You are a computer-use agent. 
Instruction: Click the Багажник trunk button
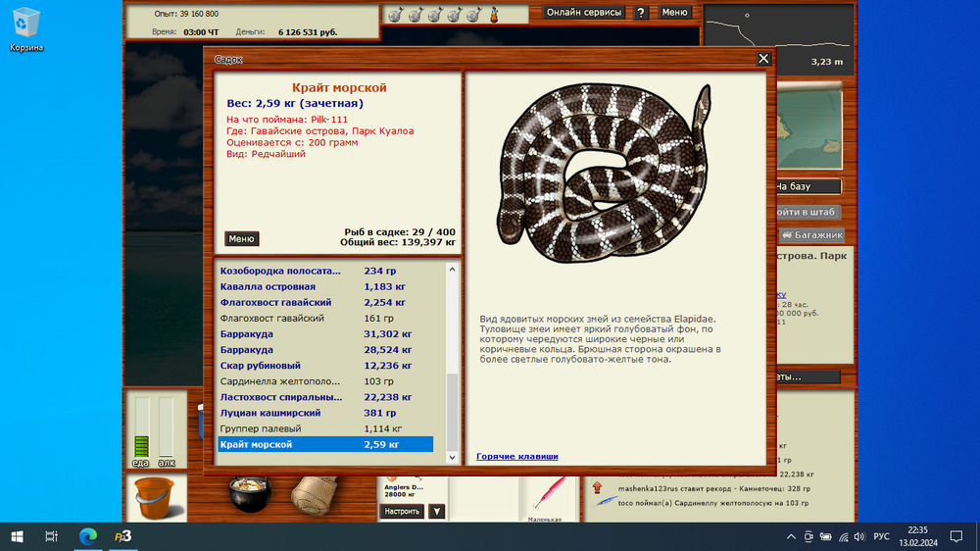click(x=811, y=235)
